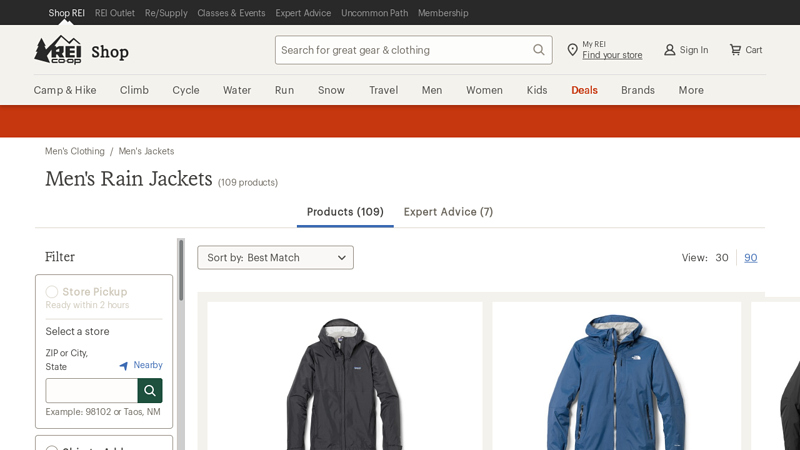Open the Deals category
Image resolution: width=800 pixels, height=450 pixels.
[x=584, y=90]
